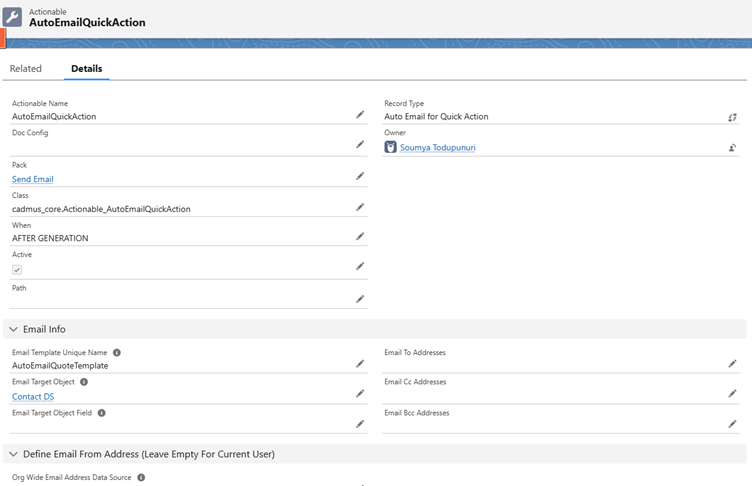The width and height of the screenshot is (752, 486).
Task: Click the Actionable wrench object icon
Action: coord(13,17)
